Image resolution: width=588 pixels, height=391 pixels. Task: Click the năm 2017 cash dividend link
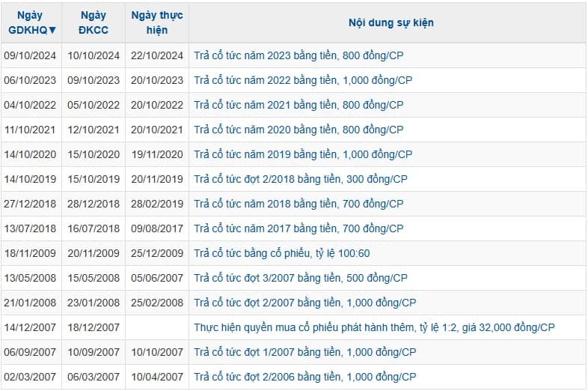[298, 228]
